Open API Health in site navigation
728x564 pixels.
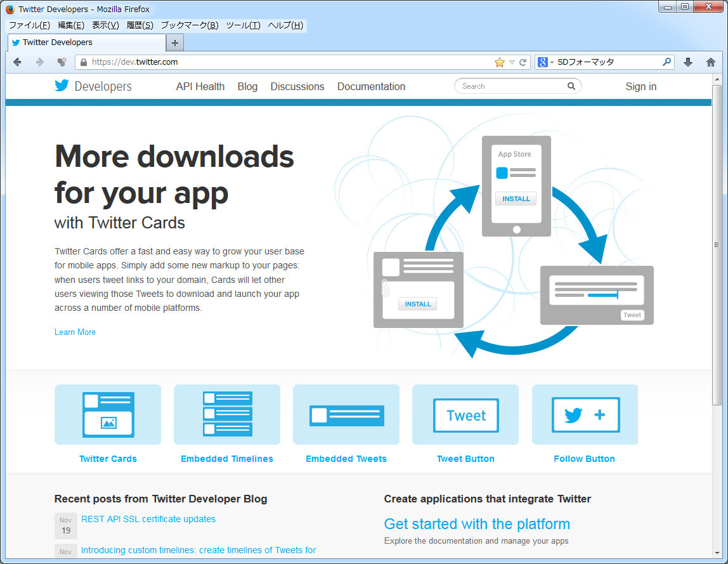point(200,86)
